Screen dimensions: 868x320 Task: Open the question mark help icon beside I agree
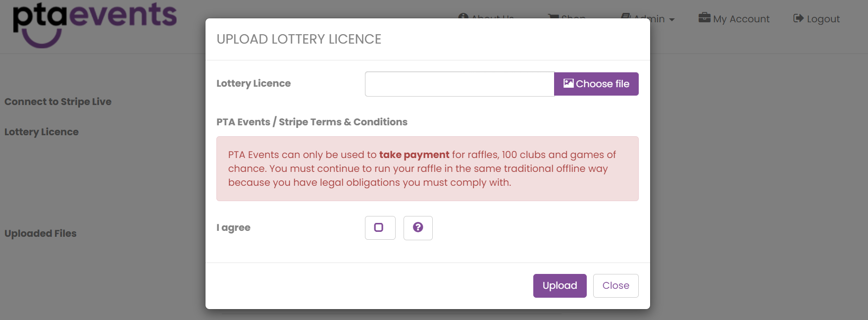418,228
